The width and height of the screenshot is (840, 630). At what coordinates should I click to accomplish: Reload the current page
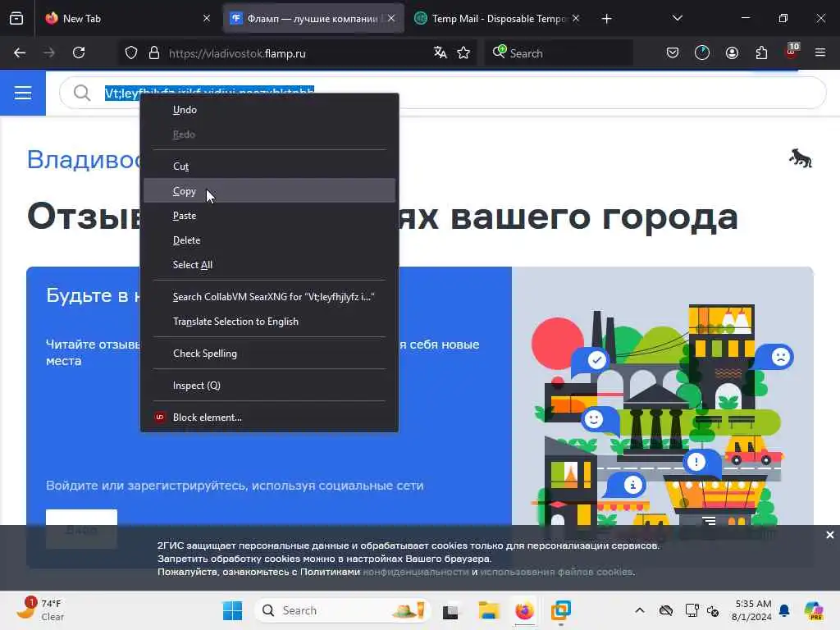pos(79,53)
